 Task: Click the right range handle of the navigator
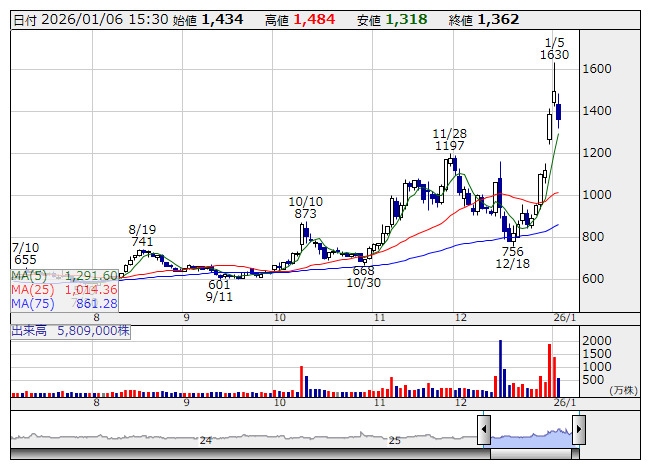click(x=578, y=431)
